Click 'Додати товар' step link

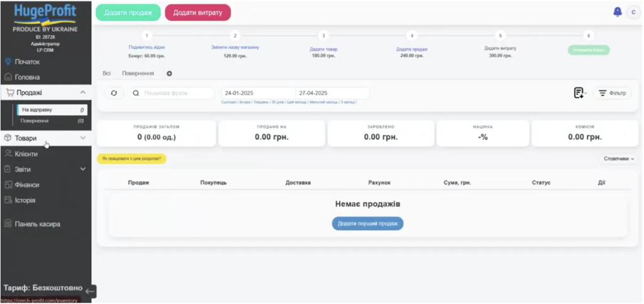click(323, 49)
